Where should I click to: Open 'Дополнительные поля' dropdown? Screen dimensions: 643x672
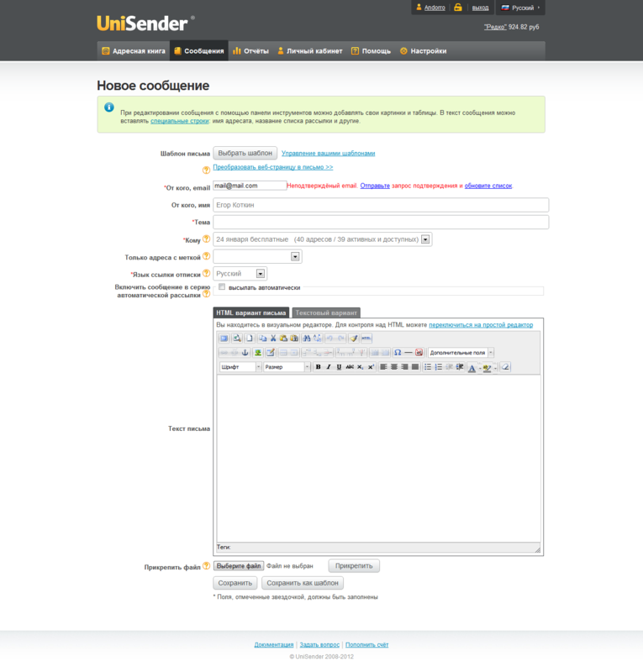[x=461, y=352]
